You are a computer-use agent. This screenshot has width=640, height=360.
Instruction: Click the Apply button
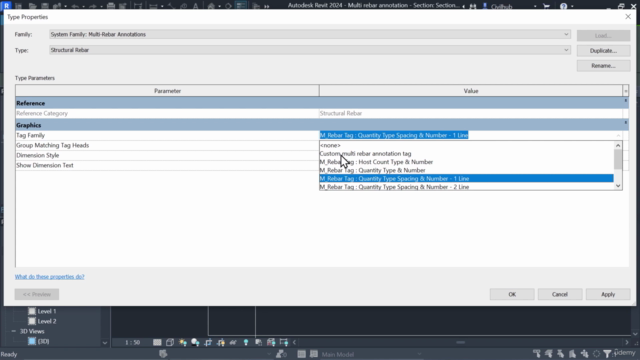point(608,294)
